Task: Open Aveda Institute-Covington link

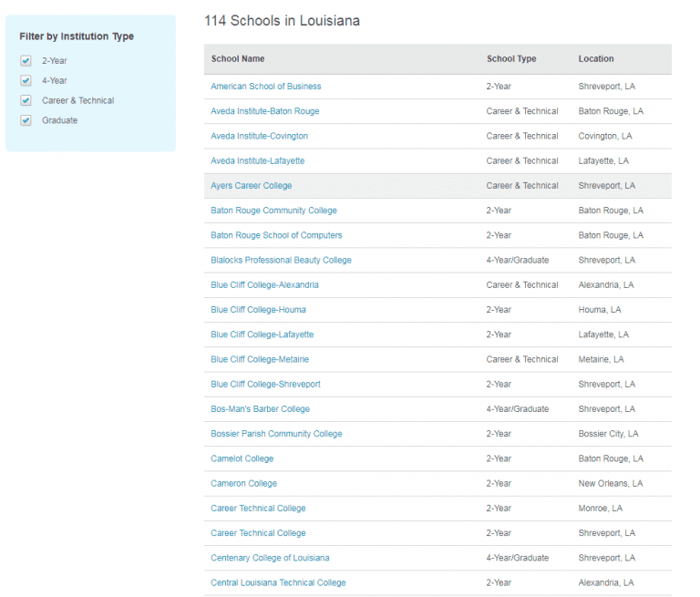Action: pos(260,136)
